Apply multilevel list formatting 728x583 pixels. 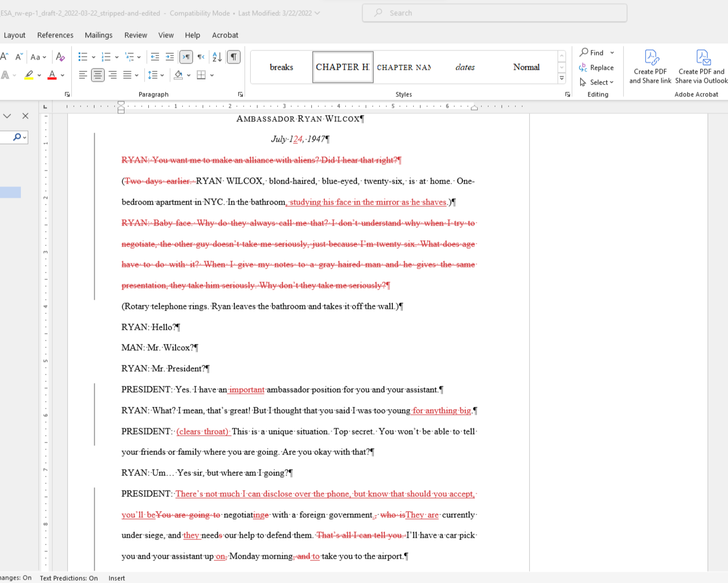click(x=129, y=57)
